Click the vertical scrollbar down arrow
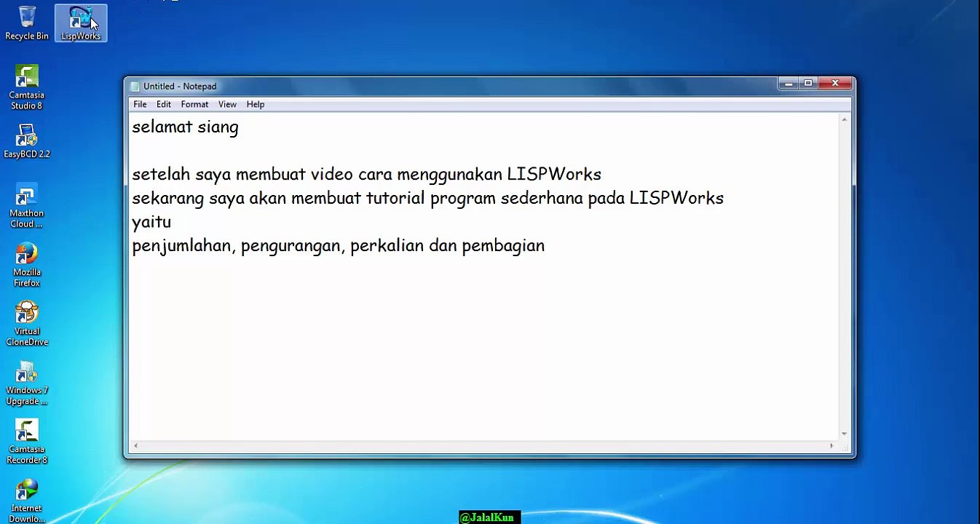The image size is (980, 524). (845, 434)
